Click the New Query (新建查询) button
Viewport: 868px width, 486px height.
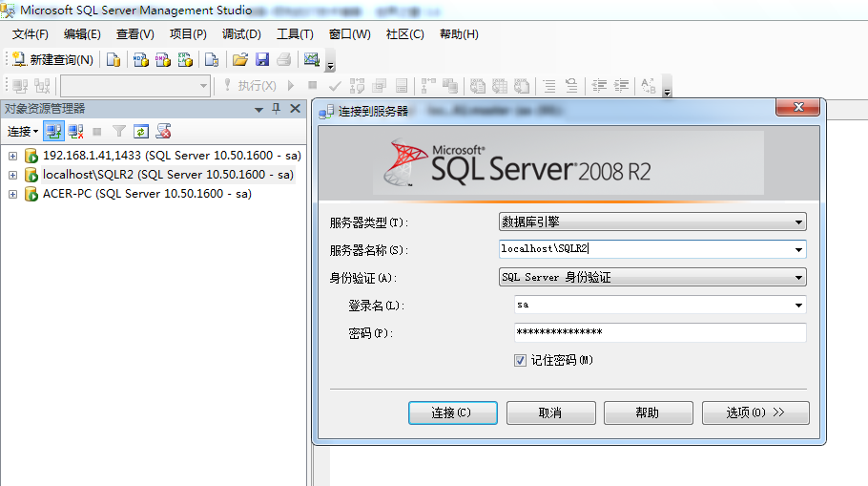point(53,59)
